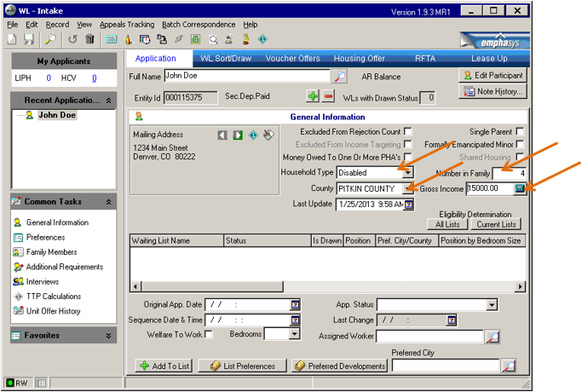This screenshot has width=582, height=392.
Task: Click the Undo arrow toolbar icon
Action: (x=72, y=39)
